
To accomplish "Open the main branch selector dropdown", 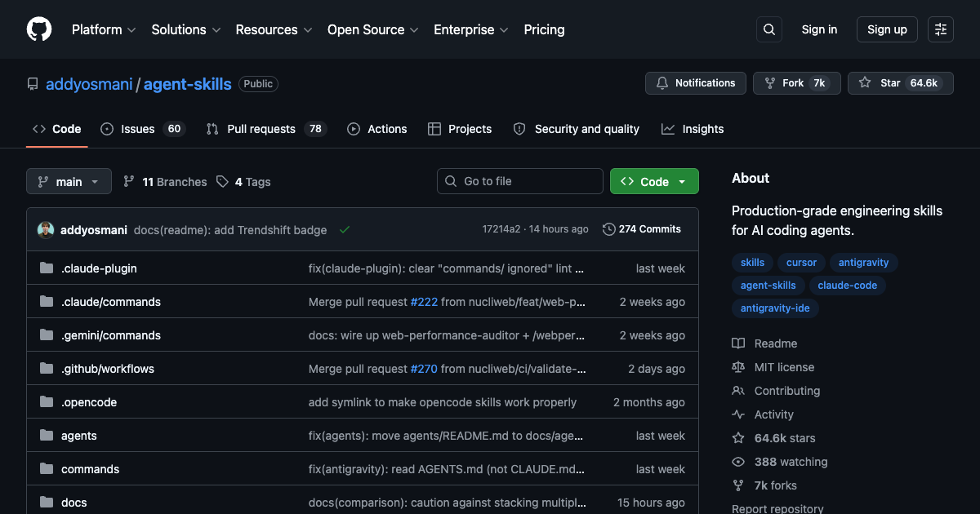I will tap(69, 181).
